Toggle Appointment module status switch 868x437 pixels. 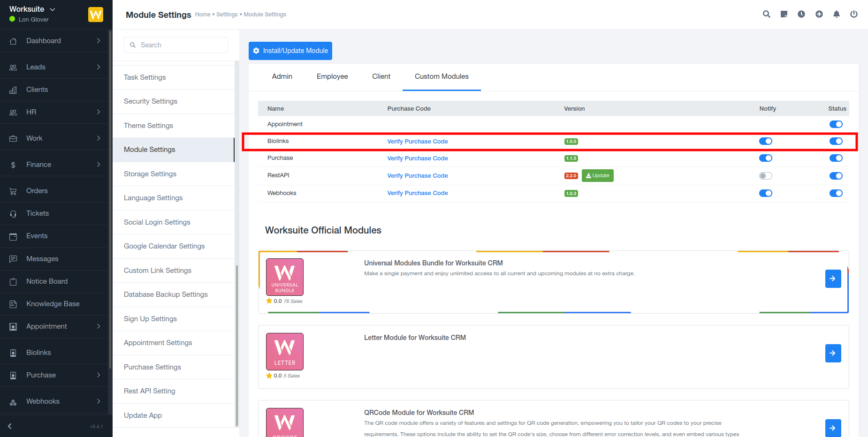pos(836,124)
